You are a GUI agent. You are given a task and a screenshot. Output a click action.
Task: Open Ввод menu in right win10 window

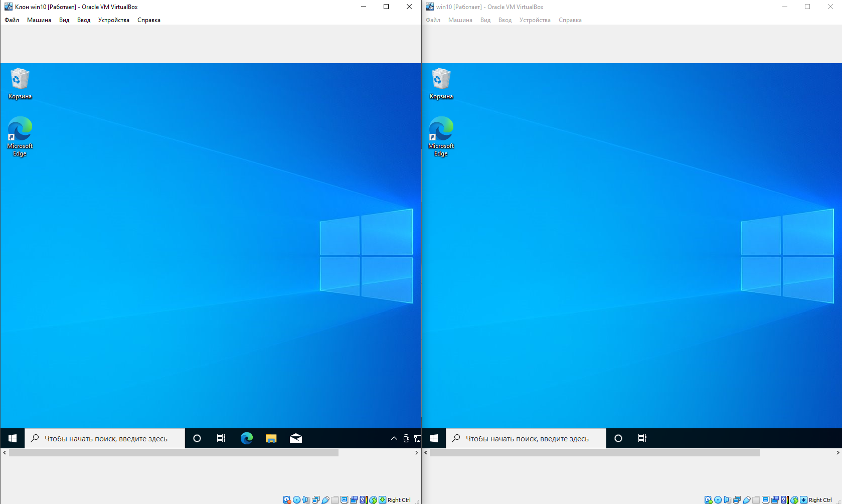point(505,20)
